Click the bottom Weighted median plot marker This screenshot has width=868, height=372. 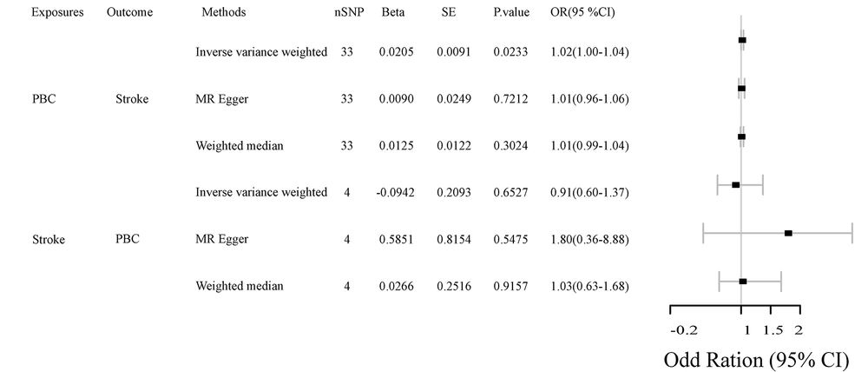click(x=743, y=282)
